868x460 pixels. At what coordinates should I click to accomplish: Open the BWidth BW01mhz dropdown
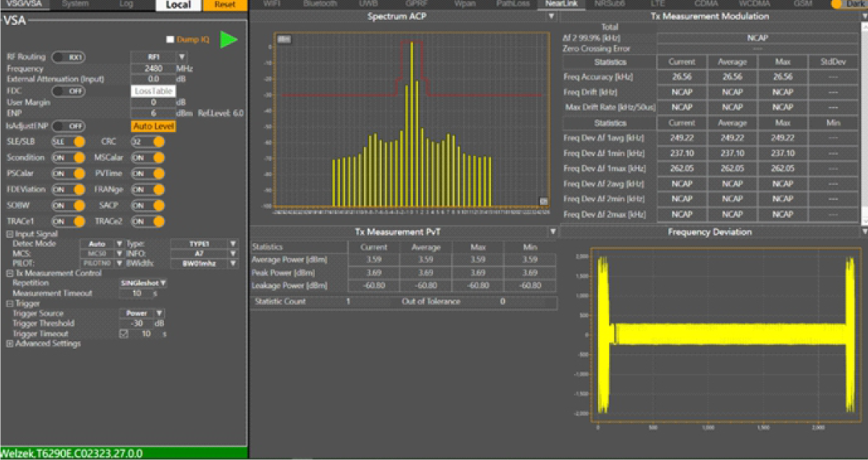(233, 263)
